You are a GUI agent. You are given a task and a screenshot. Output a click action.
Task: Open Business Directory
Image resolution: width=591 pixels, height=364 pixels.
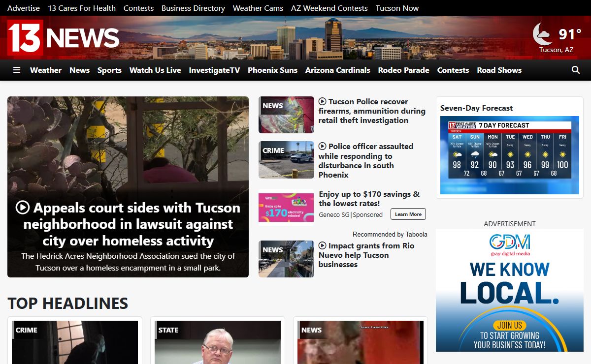tap(193, 8)
